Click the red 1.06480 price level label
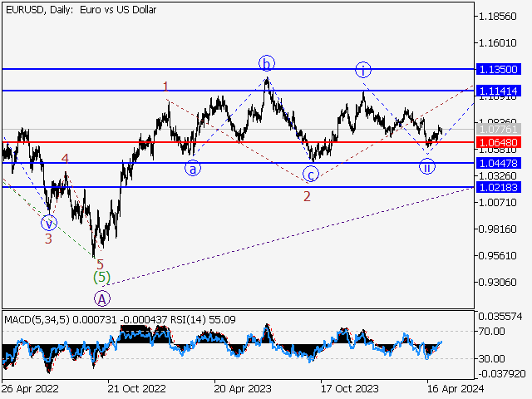Screen dimensions: 532x399 coord(499,142)
